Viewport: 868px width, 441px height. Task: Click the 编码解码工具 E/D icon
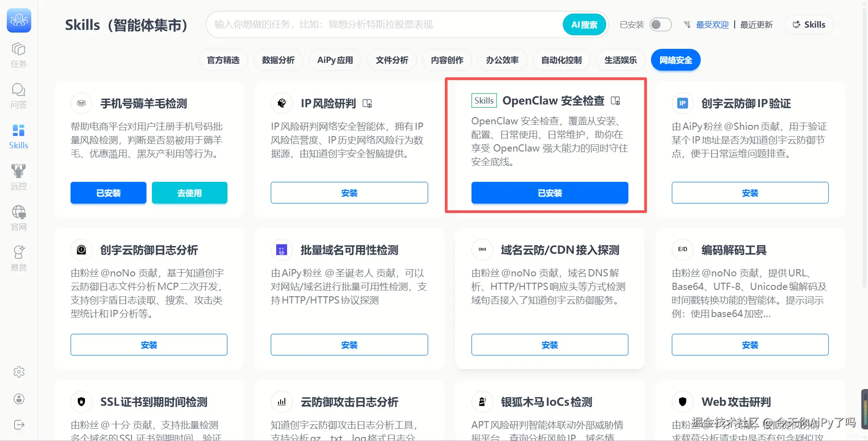coord(683,250)
